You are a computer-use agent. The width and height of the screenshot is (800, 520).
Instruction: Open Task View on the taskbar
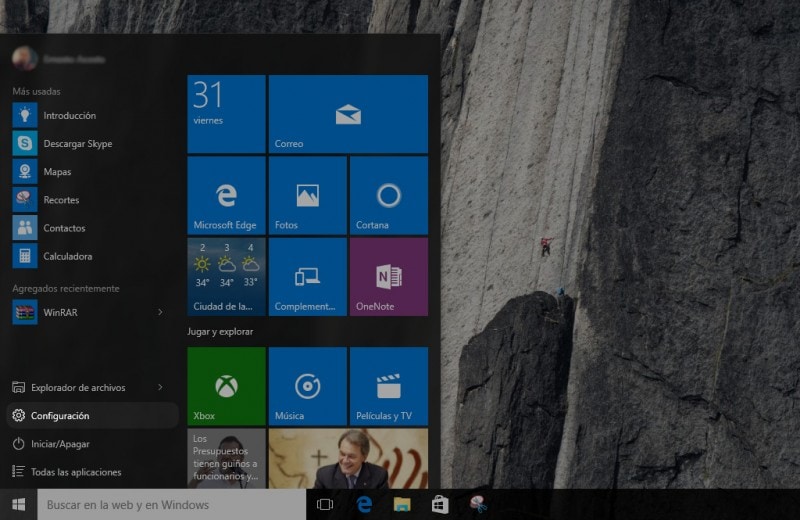tap(324, 504)
